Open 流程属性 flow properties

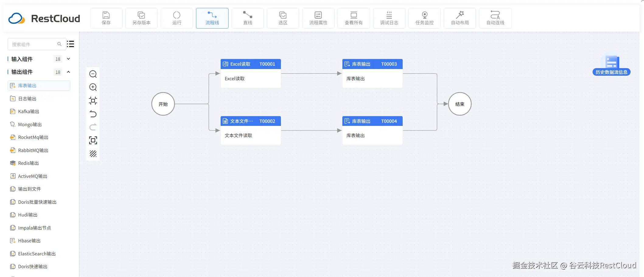318,18
